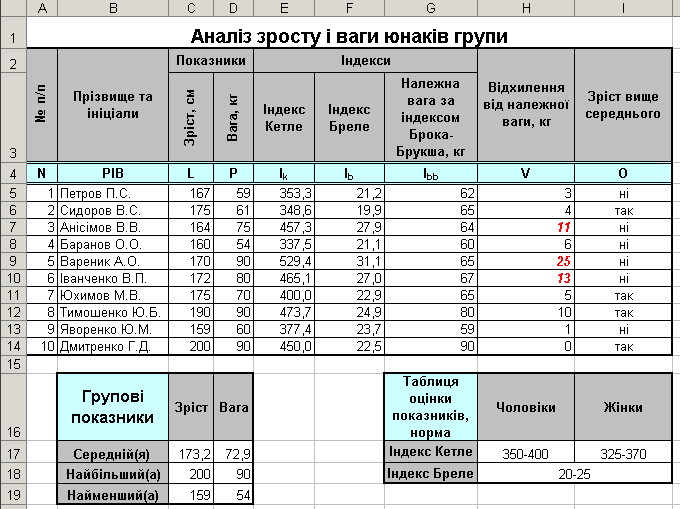Select the norm value 20-25

575,474
